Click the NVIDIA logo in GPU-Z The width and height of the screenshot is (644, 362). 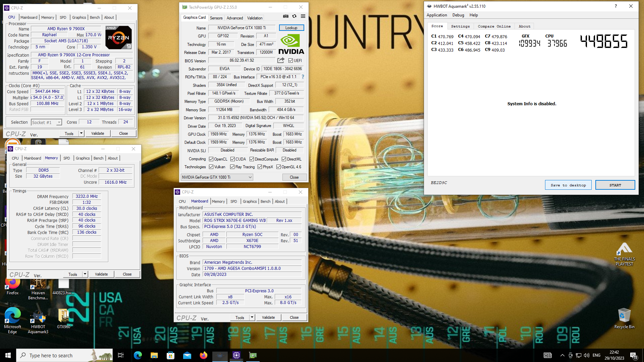point(291,44)
